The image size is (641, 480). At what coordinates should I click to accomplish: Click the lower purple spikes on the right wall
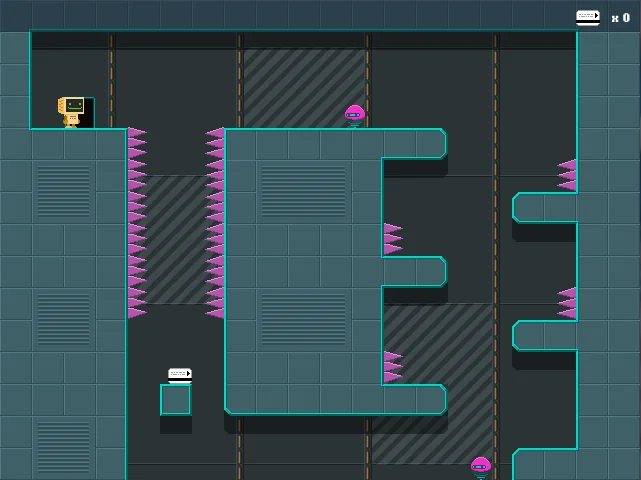click(x=567, y=303)
